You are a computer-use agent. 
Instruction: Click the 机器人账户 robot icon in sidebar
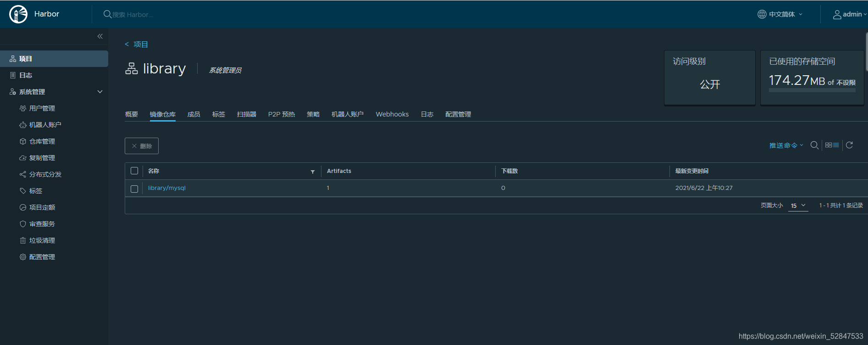pos(23,125)
